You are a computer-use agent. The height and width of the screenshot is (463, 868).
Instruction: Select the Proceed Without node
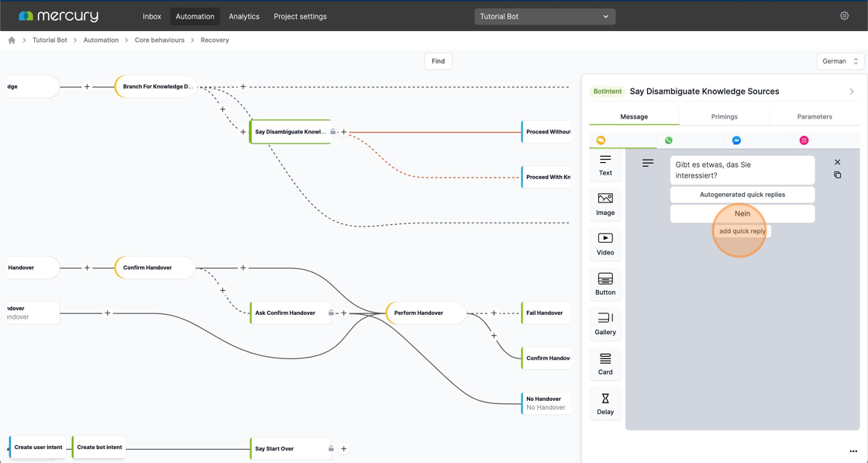click(x=546, y=132)
